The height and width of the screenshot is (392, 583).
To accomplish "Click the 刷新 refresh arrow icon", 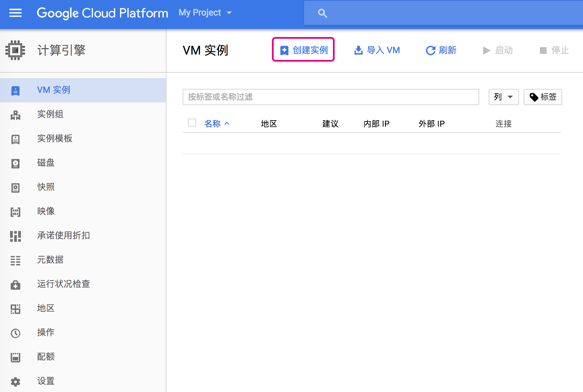I will (431, 51).
